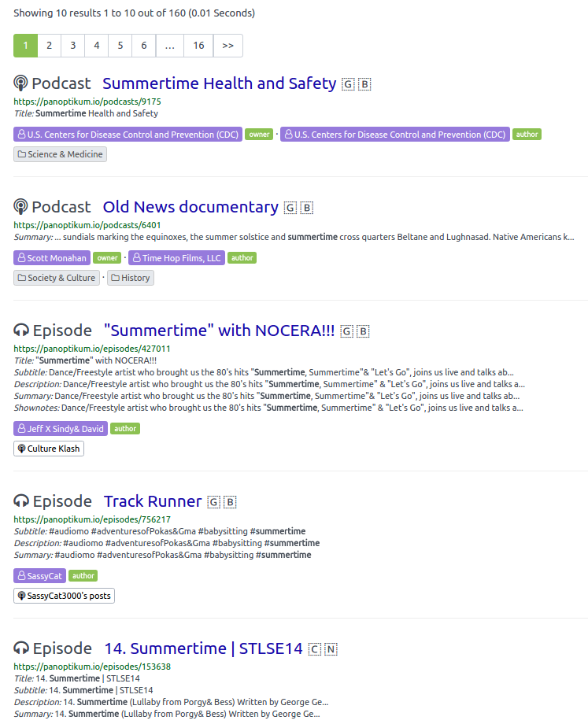Click the B icon next to Old News documentary

(307, 208)
